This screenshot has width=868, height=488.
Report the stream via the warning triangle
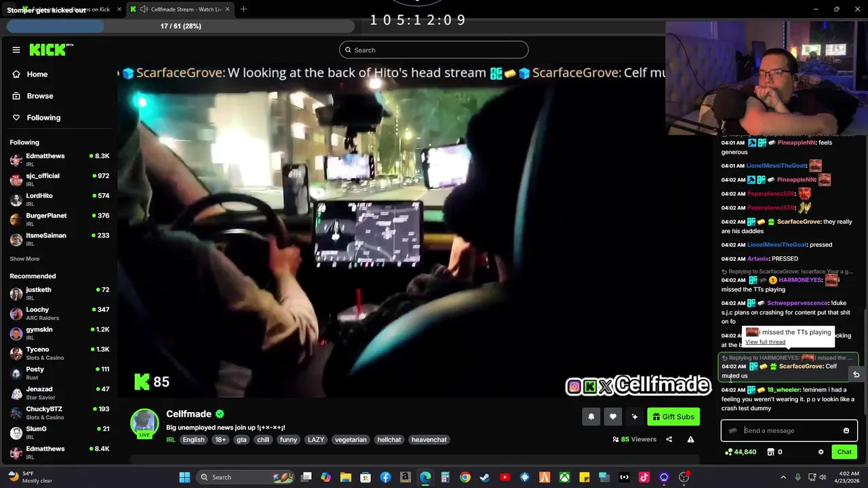click(690, 439)
